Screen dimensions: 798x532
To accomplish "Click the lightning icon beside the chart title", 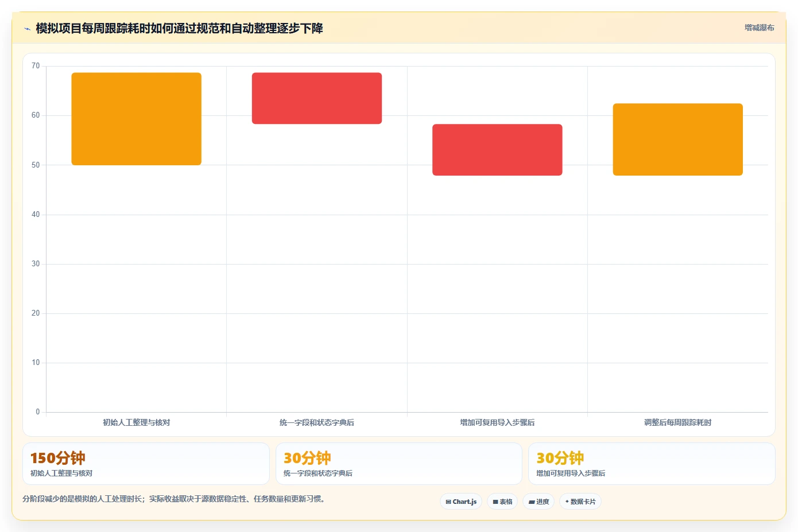I will click(27, 29).
